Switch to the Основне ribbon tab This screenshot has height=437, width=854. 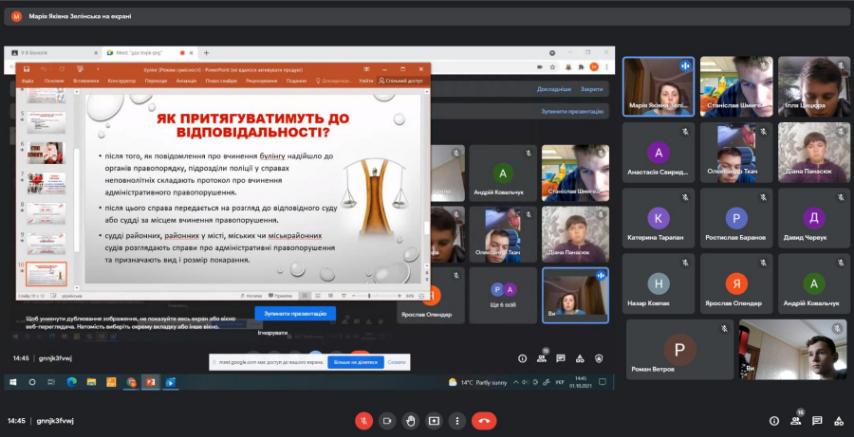[54, 81]
